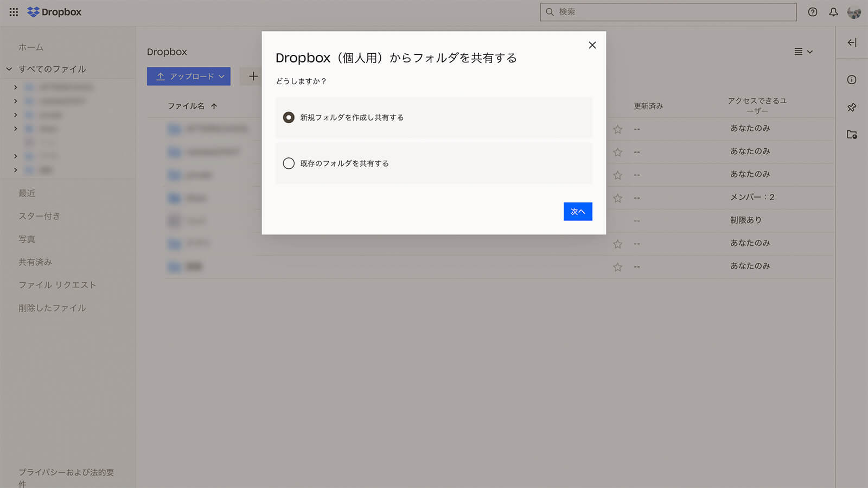Click the Dropbox breadcrumb title
The width and height of the screenshot is (868, 488).
pyautogui.click(x=167, y=52)
